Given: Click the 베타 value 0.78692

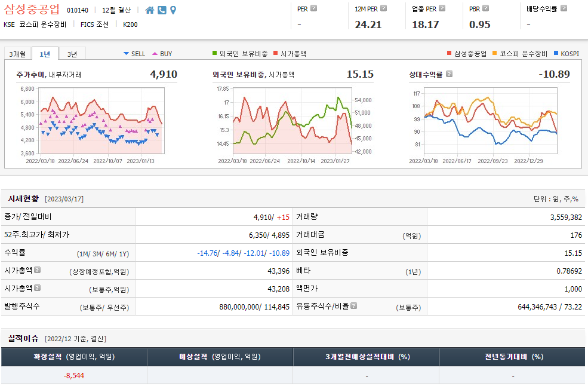Looking at the screenshot, I should pyautogui.click(x=569, y=271).
